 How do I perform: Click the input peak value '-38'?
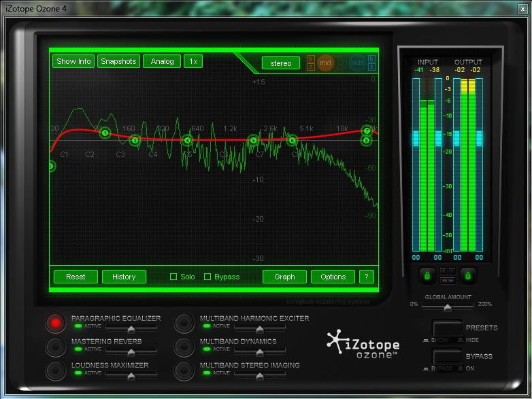point(435,70)
